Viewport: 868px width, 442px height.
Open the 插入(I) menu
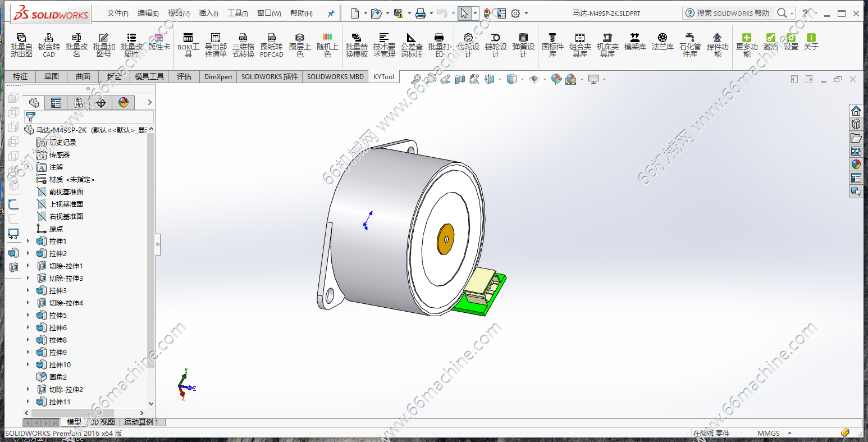click(x=209, y=13)
